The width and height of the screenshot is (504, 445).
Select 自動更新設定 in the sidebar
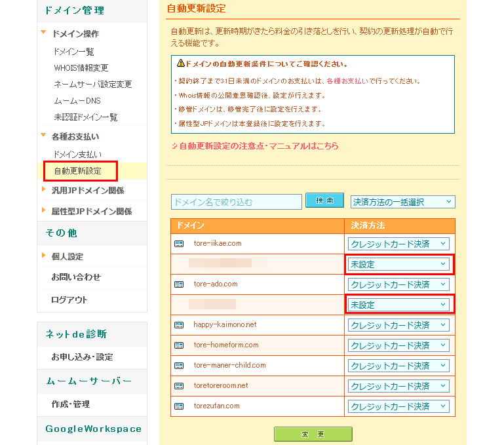coord(78,172)
